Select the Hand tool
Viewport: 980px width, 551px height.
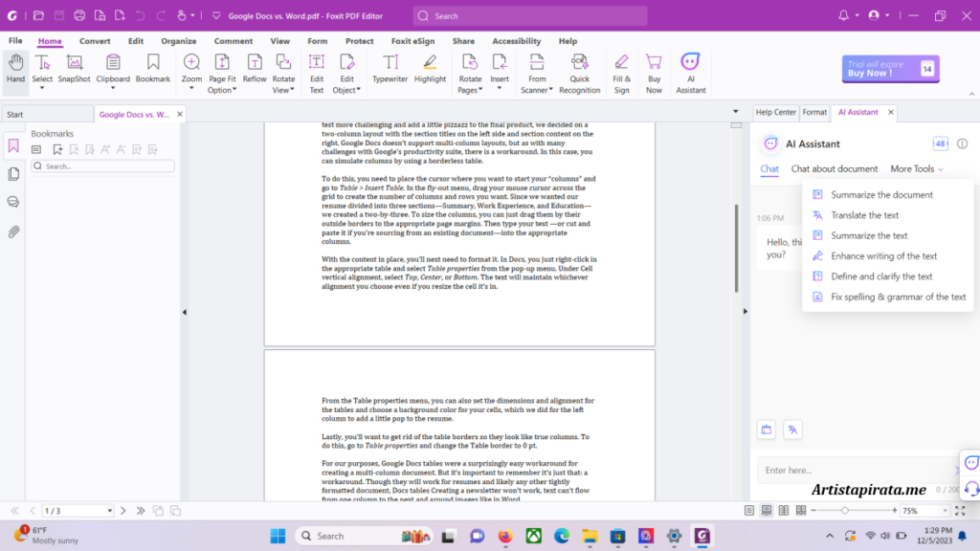15,69
